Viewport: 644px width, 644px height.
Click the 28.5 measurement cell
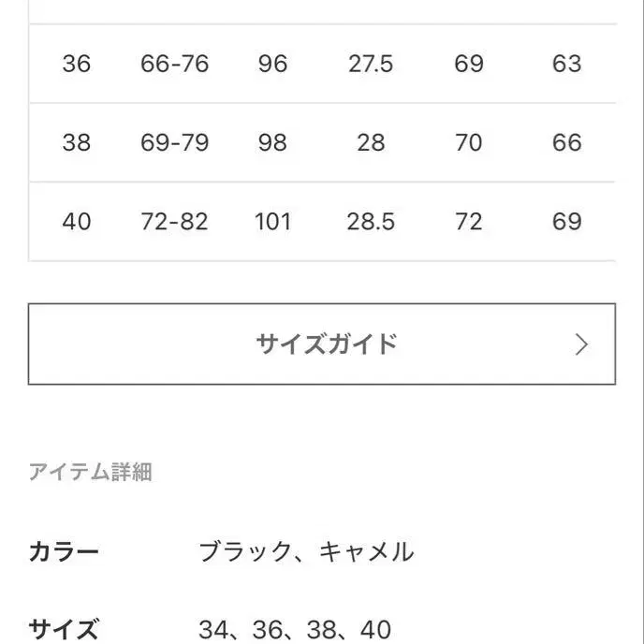pos(371,222)
